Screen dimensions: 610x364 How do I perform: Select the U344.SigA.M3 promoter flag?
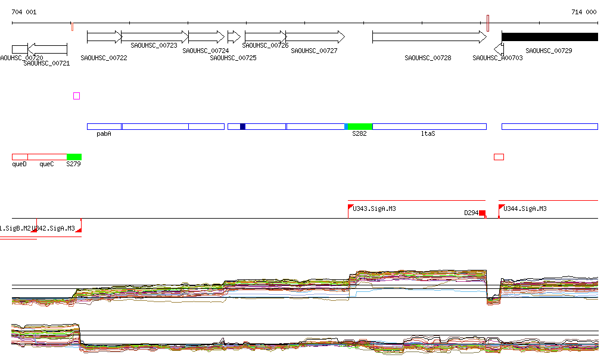pyautogui.click(x=501, y=207)
